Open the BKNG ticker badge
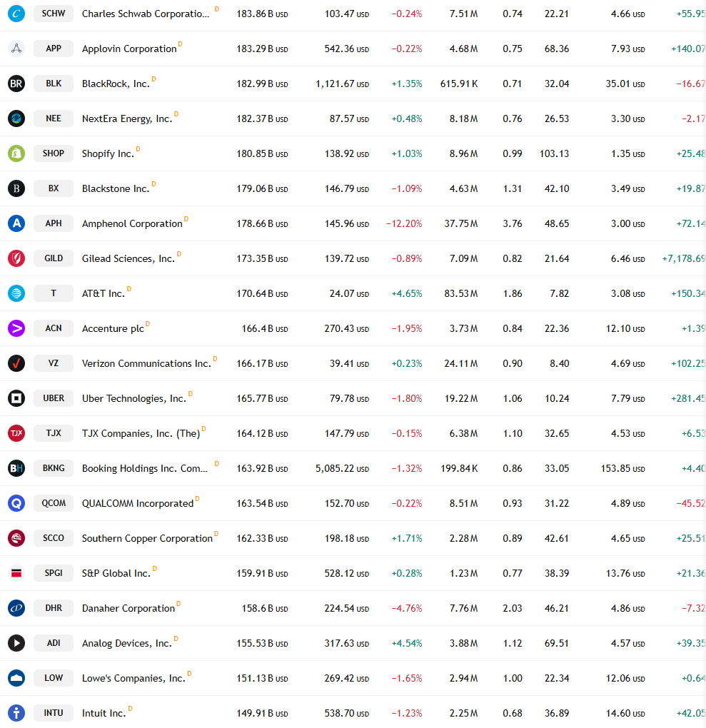 pos(54,468)
